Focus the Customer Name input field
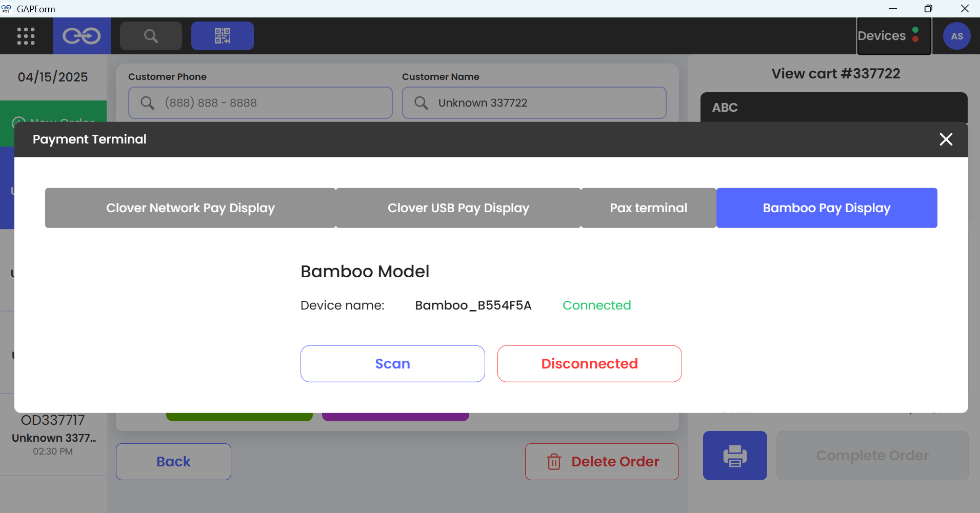Viewport: 980px width, 513px height. [534, 103]
